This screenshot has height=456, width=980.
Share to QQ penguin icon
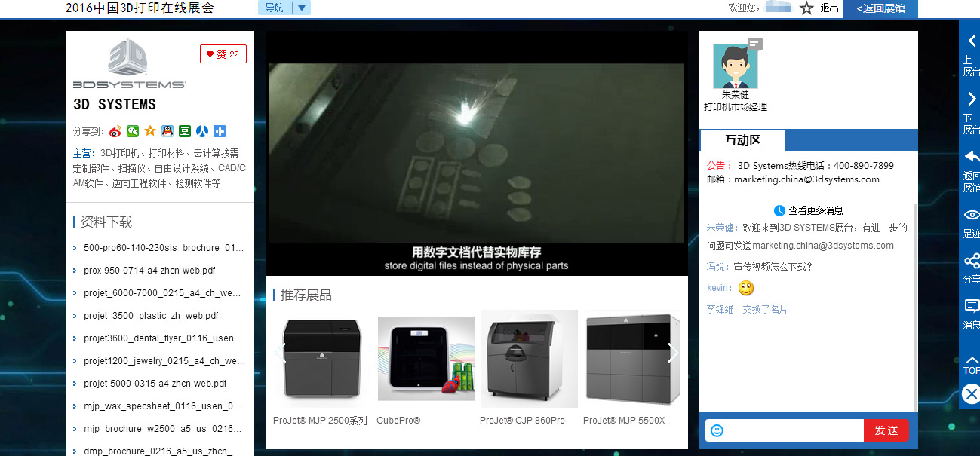(167, 131)
